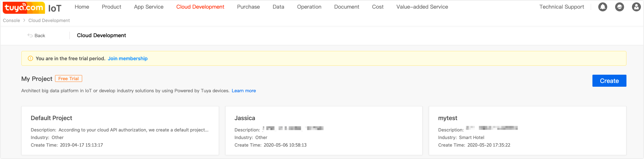The height and width of the screenshot is (159, 644).
Task: Click Create Time 2020-05-06 10:58:13 text
Action: pyautogui.click(x=271, y=145)
